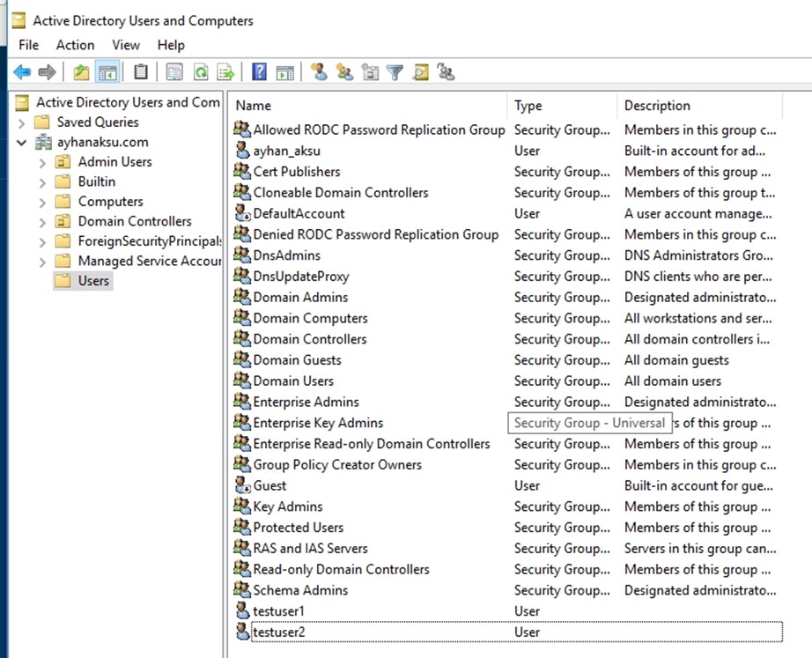Viewport: 812px width, 658px height.
Task: Select Enterprise Read-only Domain Controllers group
Action: (x=371, y=443)
